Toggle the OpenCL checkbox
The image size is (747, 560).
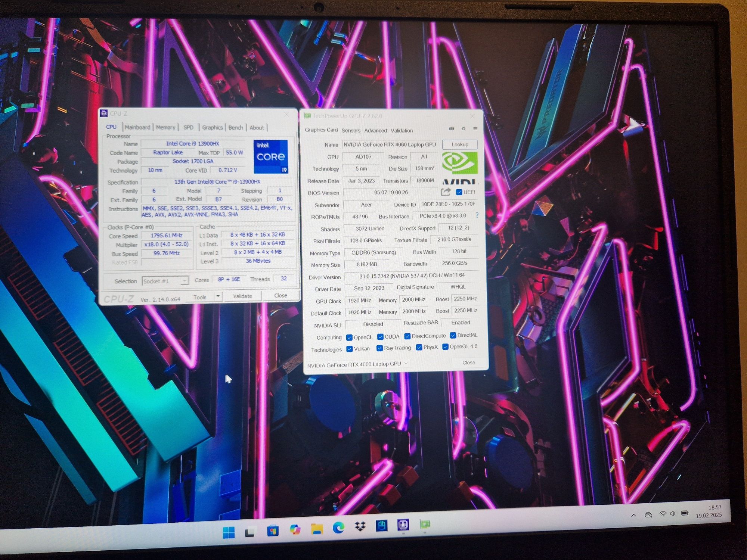tap(349, 337)
